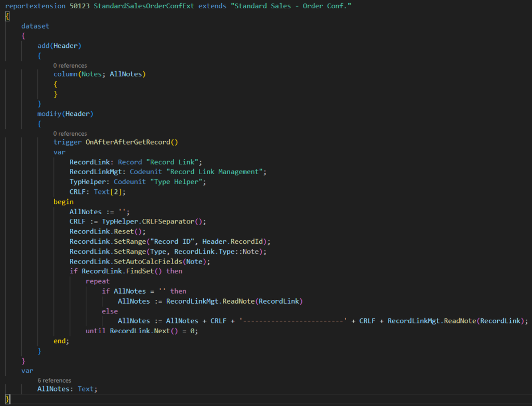Click the SetAutoCalcFields method call
532x406 pixels.
(x=148, y=261)
